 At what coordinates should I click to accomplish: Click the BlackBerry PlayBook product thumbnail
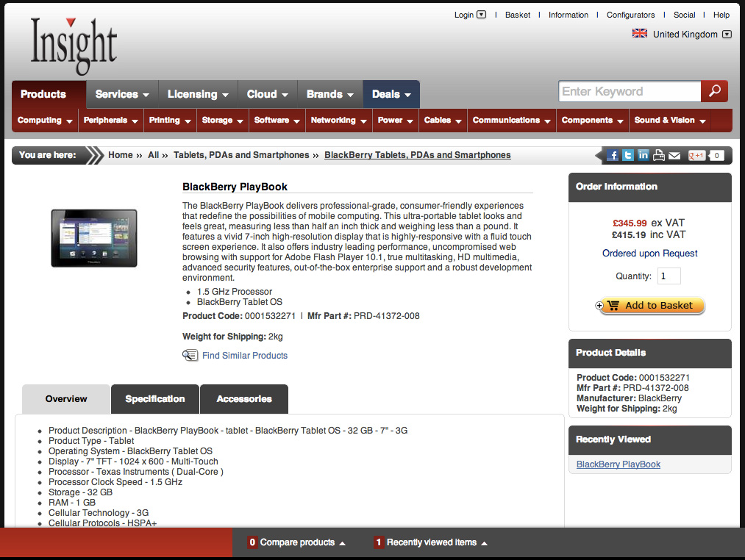[94, 238]
